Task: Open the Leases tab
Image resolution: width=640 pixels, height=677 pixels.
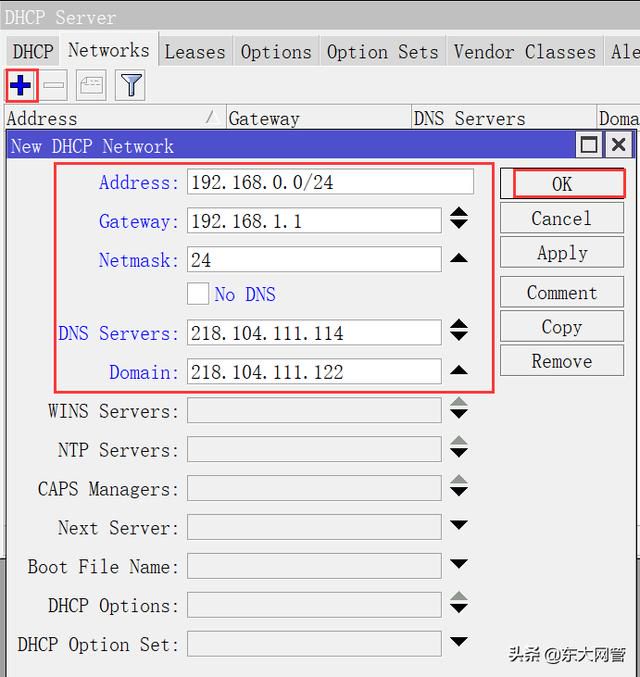Action: coord(195,52)
